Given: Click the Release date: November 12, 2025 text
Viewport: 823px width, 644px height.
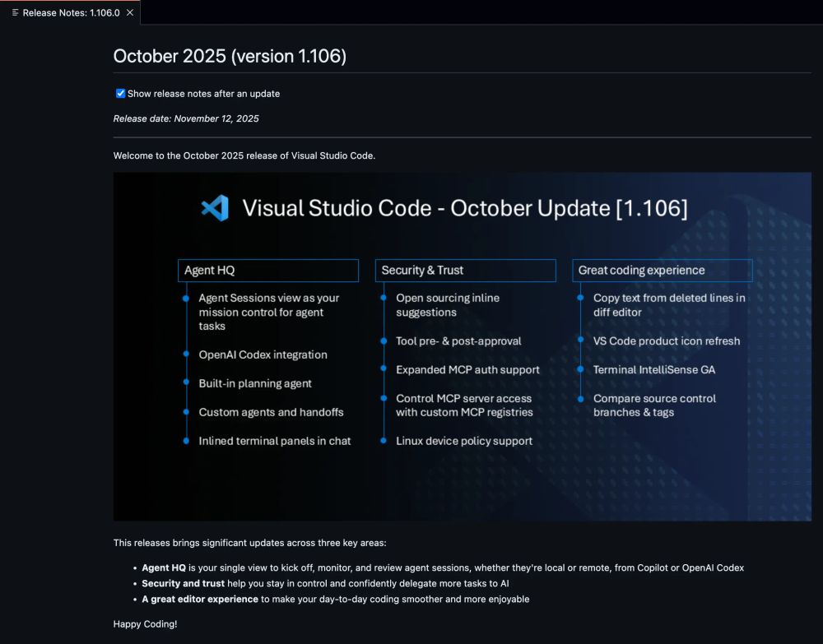Looking at the screenshot, I should point(186,118).
